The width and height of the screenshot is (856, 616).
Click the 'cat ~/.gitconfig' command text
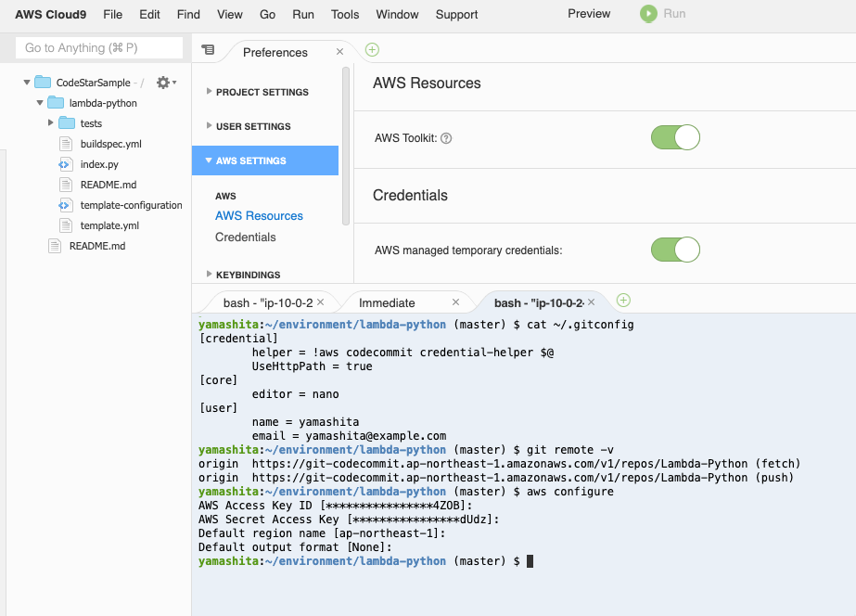(x=581, y=325)
